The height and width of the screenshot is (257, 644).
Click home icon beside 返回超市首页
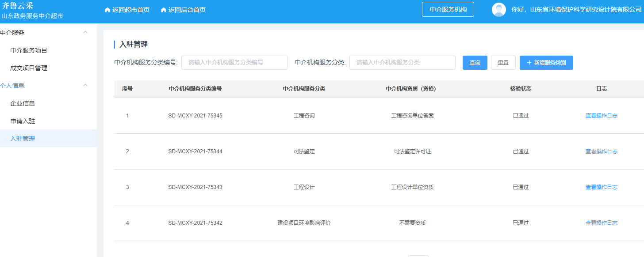point(107,10)
